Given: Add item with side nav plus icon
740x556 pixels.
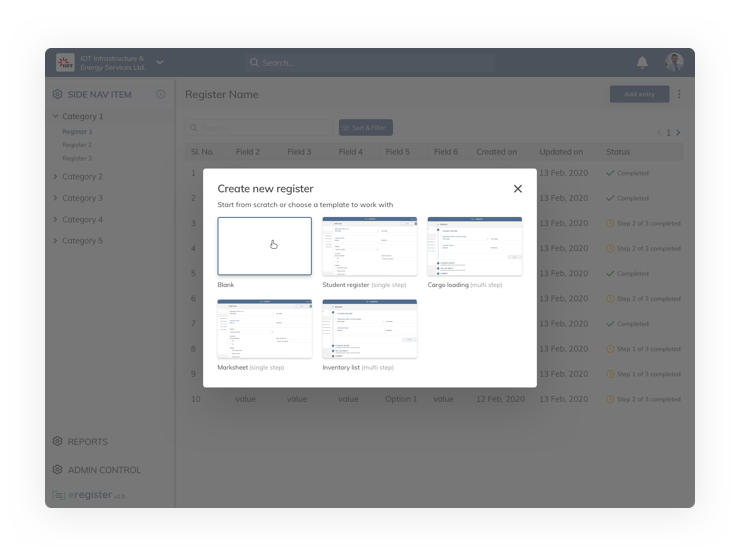Looking at the screenshot, I should (x=160, y=94).
